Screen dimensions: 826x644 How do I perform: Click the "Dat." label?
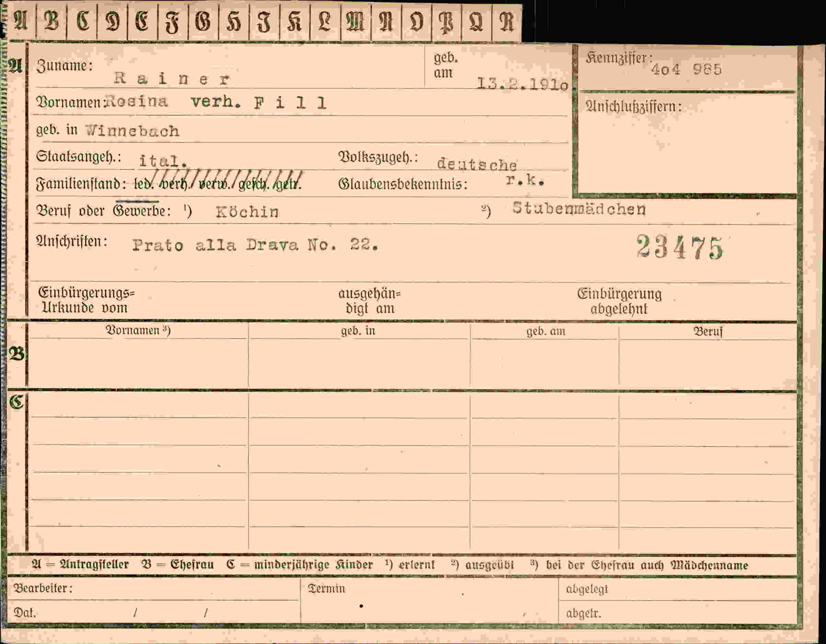tap(25, 613)
